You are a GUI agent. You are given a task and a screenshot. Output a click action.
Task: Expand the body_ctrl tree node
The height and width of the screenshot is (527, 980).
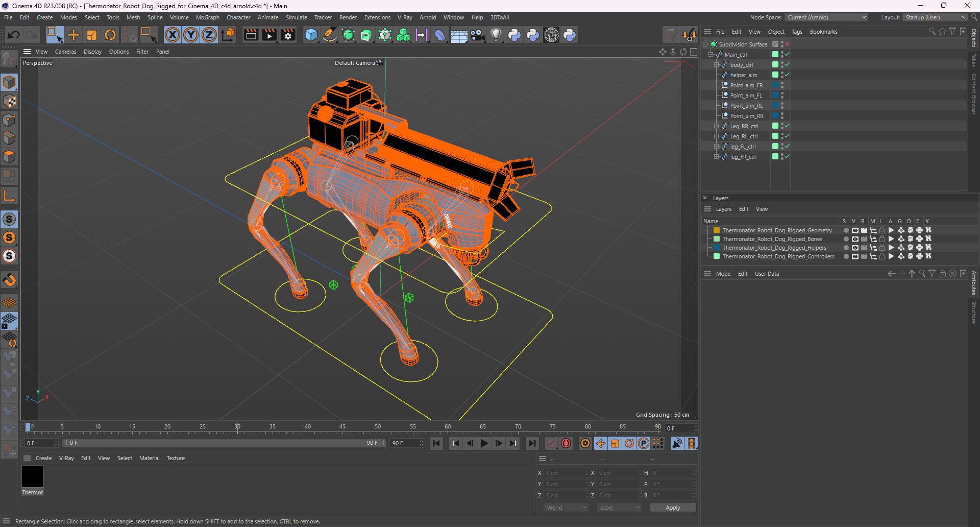717,65
